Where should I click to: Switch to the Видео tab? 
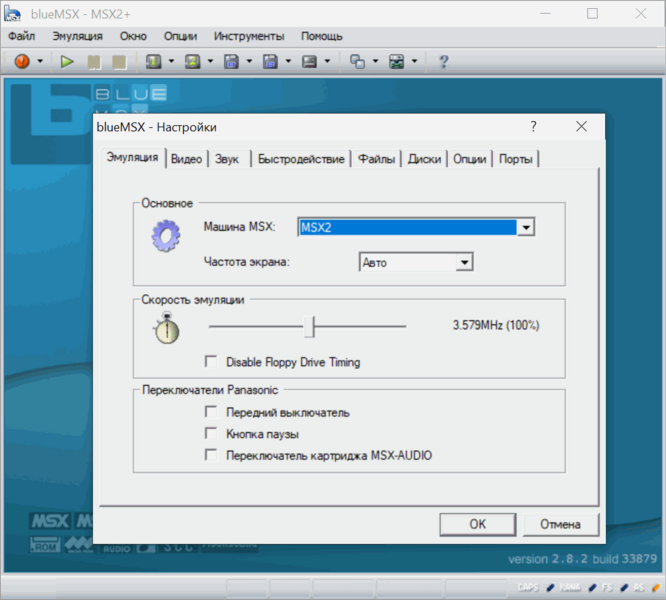click(186, 159)
